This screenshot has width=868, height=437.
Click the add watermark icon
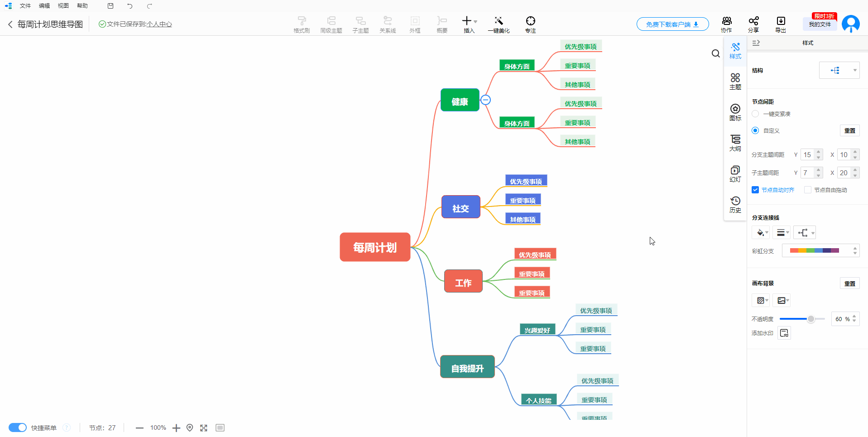click(784, 333)
